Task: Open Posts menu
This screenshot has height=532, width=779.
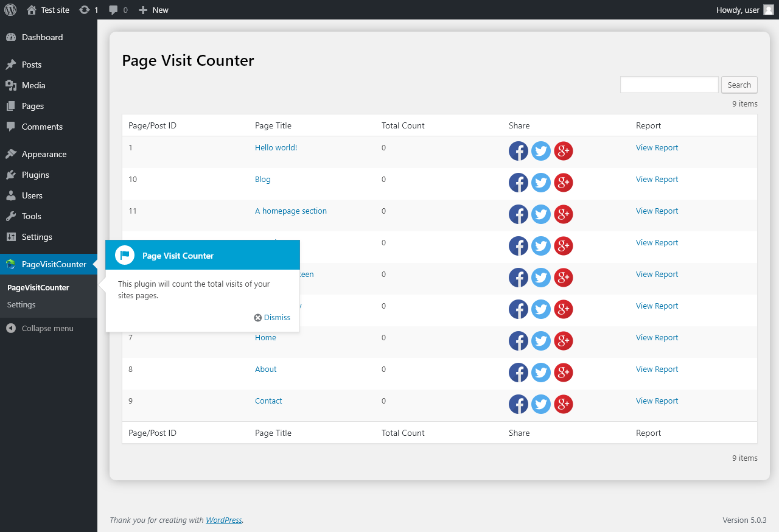Action: (x=49, y=65)
